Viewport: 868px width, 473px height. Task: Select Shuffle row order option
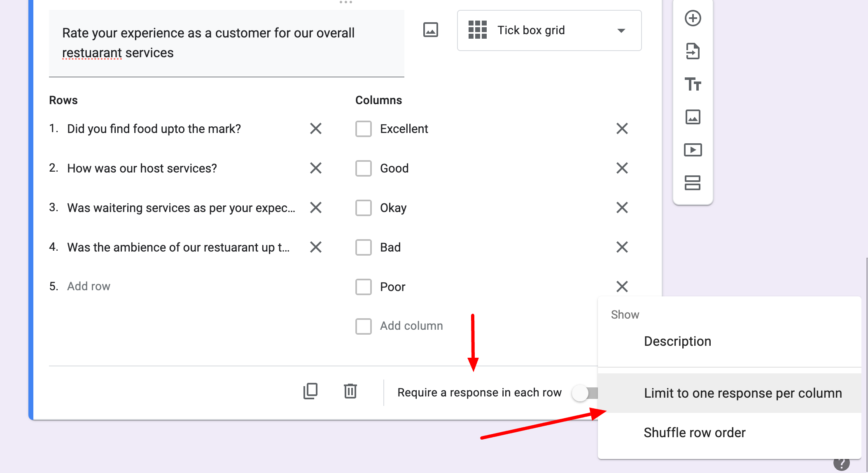pos(694,432)
